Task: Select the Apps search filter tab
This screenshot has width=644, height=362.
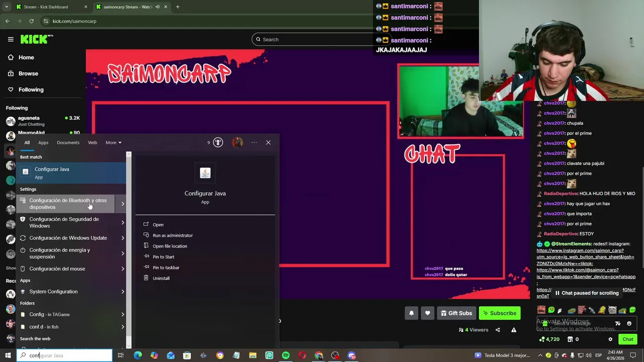Action: coord(43,142)
